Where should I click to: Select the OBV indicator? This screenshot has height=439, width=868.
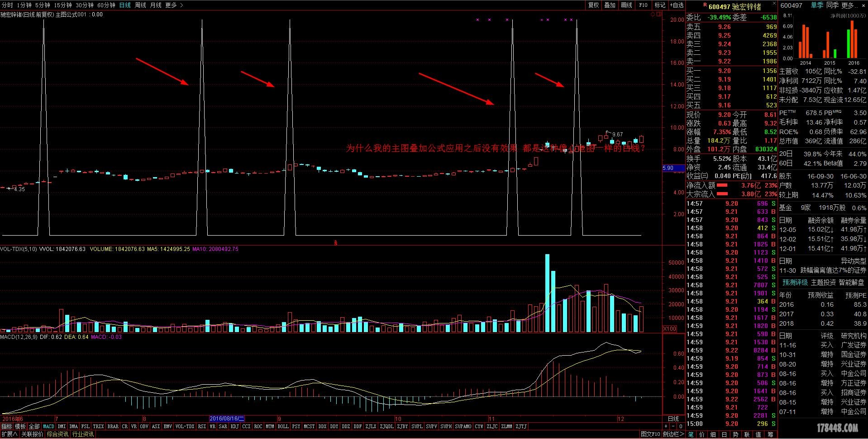click(144, 426)
